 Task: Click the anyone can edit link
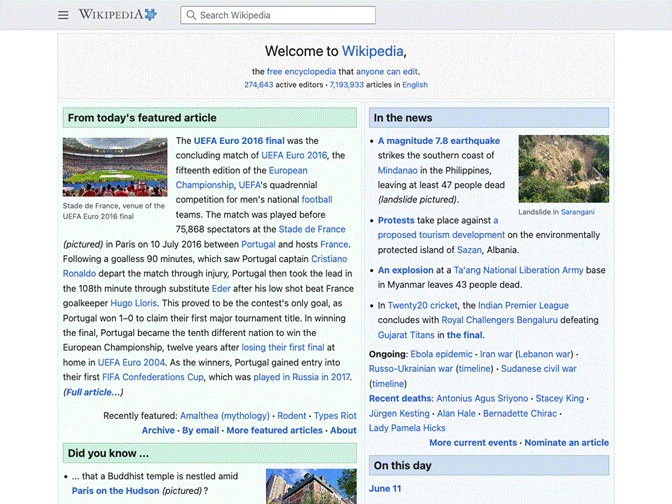[x=387, y=72]
